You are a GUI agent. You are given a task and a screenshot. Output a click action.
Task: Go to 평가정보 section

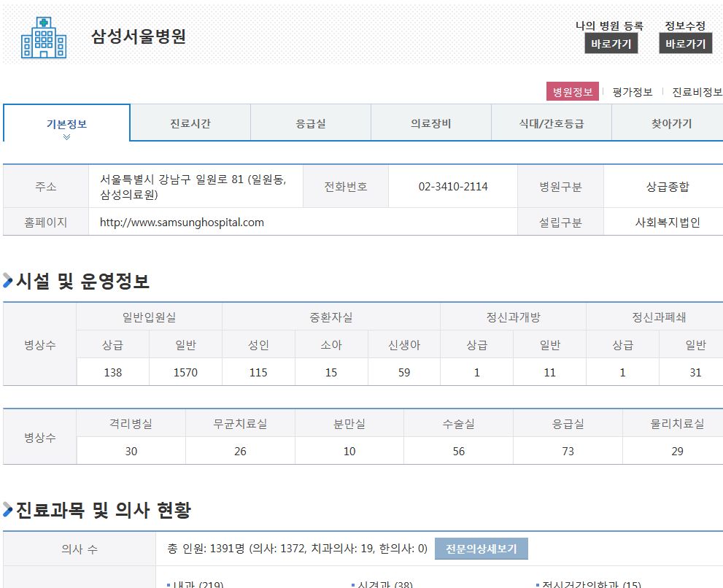click(x=633, y=92)
